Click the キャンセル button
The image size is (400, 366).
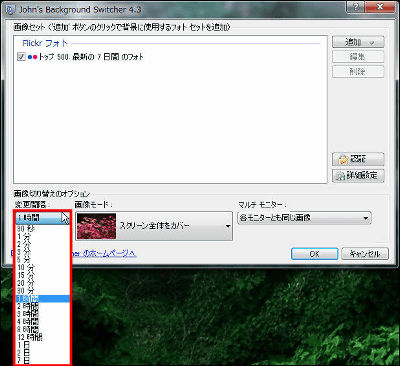pos(365,254)
